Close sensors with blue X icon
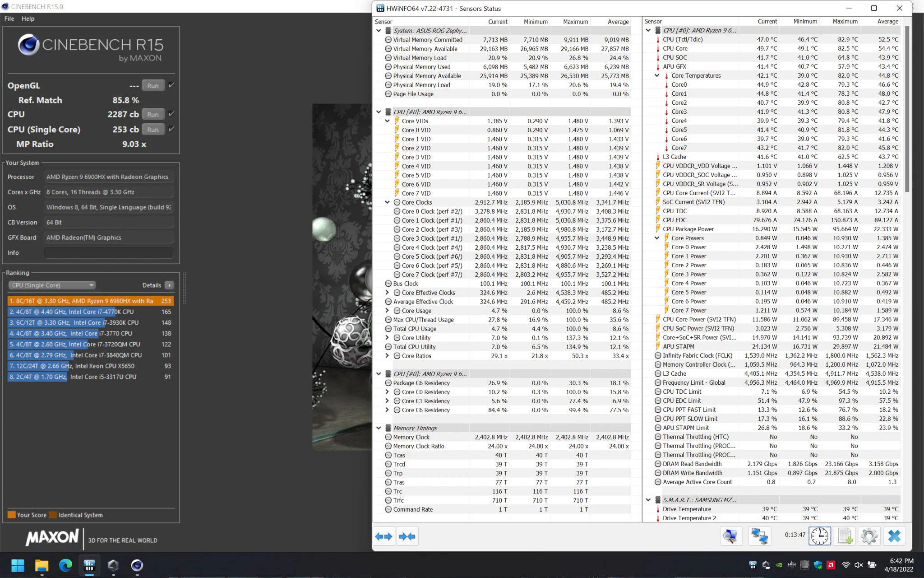924x578 pixels. pyautogui.click(x=894, y=536)
